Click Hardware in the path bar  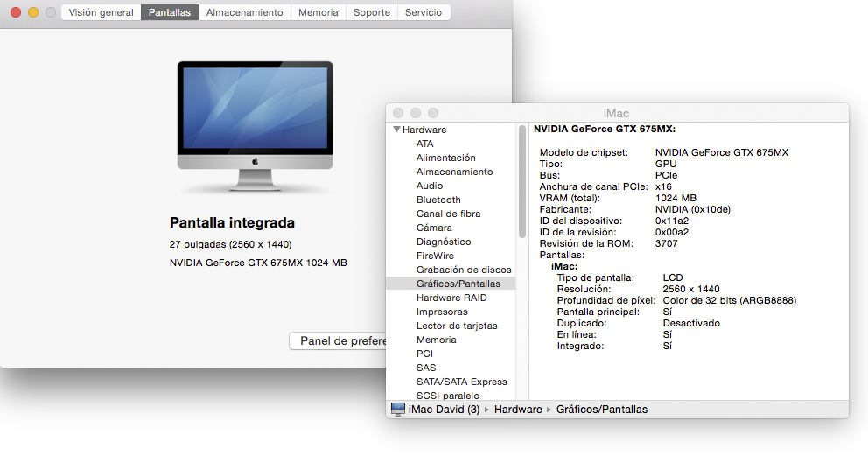tap(518, 410)
